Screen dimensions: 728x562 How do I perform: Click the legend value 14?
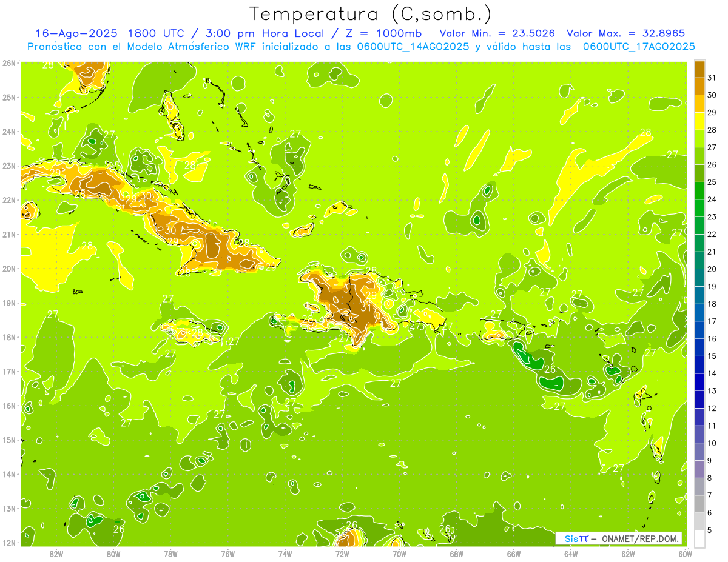point(712,373)
